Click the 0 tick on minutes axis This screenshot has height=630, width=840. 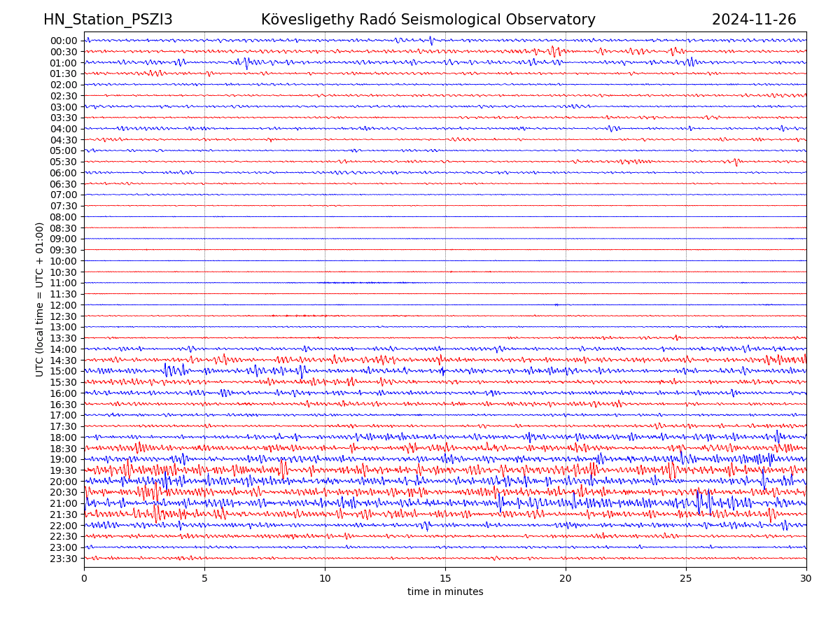coord(84,578)
